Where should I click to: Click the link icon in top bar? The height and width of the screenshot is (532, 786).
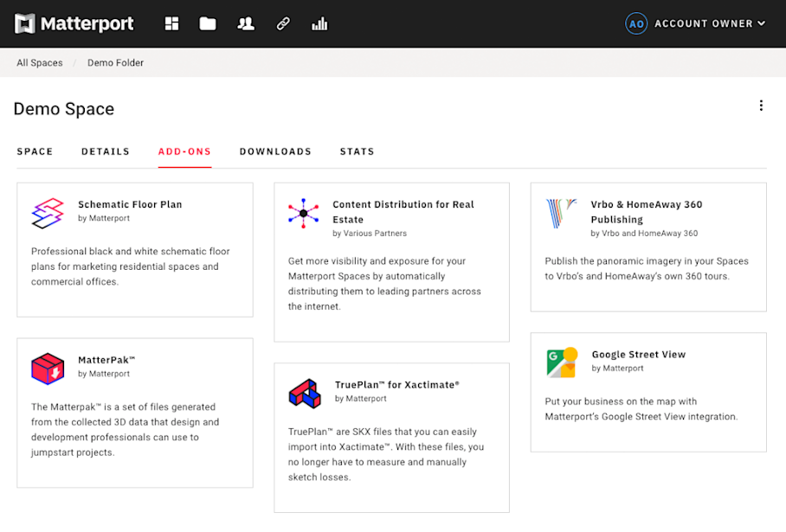[x=283, y=23]
